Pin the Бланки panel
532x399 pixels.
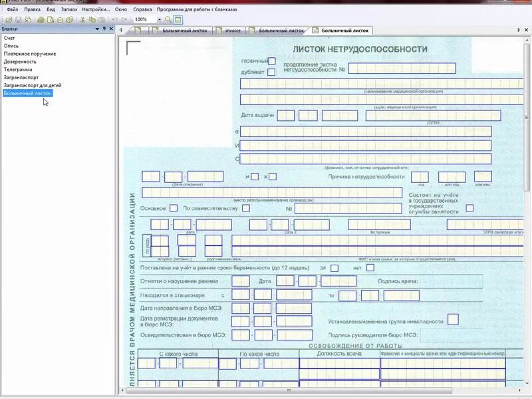click(x=104, y=29)
